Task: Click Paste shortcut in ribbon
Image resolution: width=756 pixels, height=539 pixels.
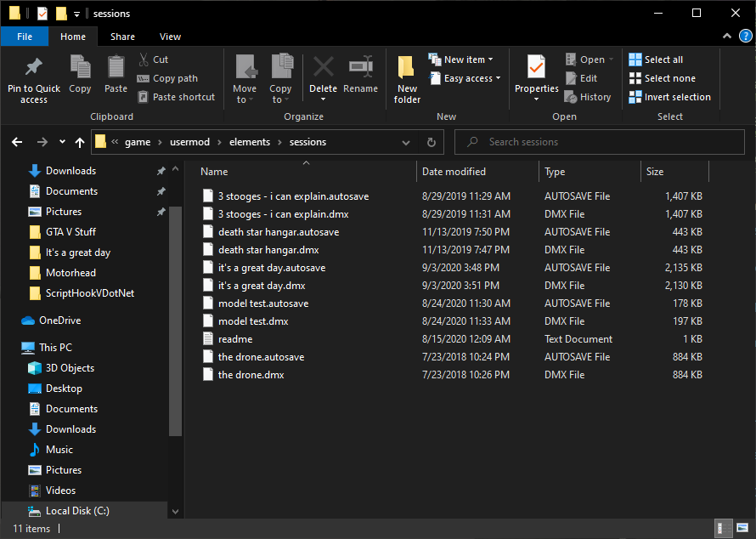Action: pos(177,97)
